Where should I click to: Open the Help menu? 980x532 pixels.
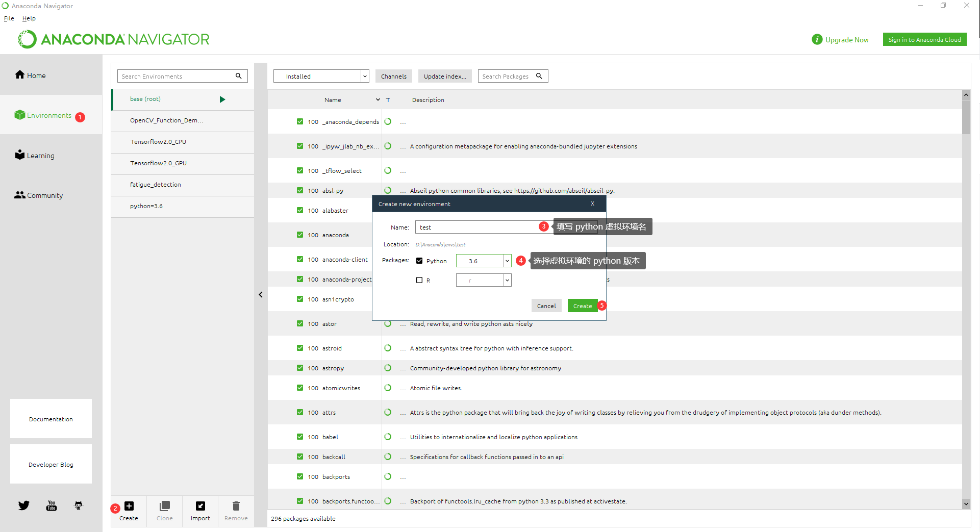coord(29,18)
